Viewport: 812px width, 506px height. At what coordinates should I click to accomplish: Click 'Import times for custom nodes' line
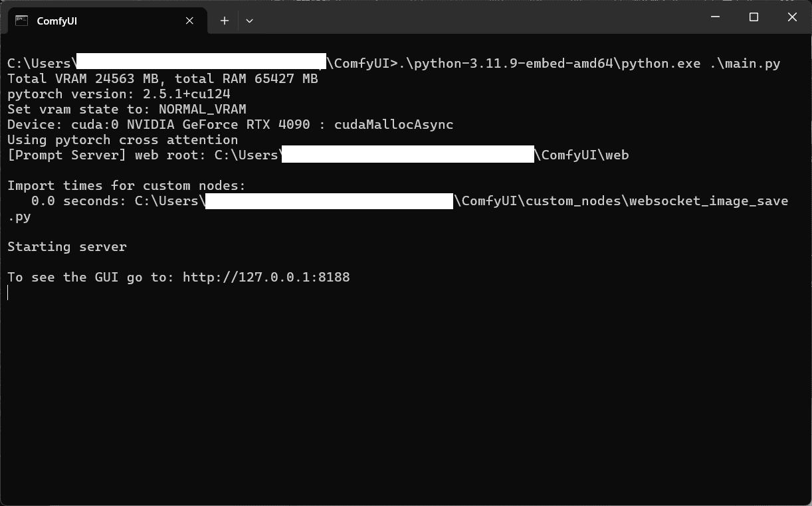(126, 185)
